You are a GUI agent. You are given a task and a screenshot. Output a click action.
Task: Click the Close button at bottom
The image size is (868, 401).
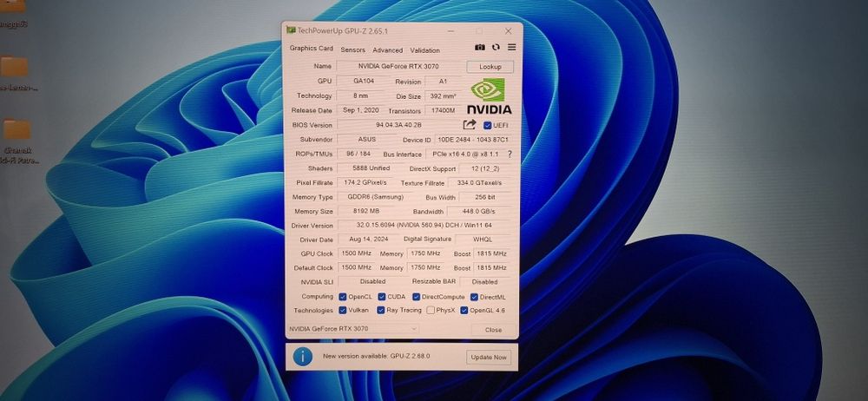(x=493, y=330)
